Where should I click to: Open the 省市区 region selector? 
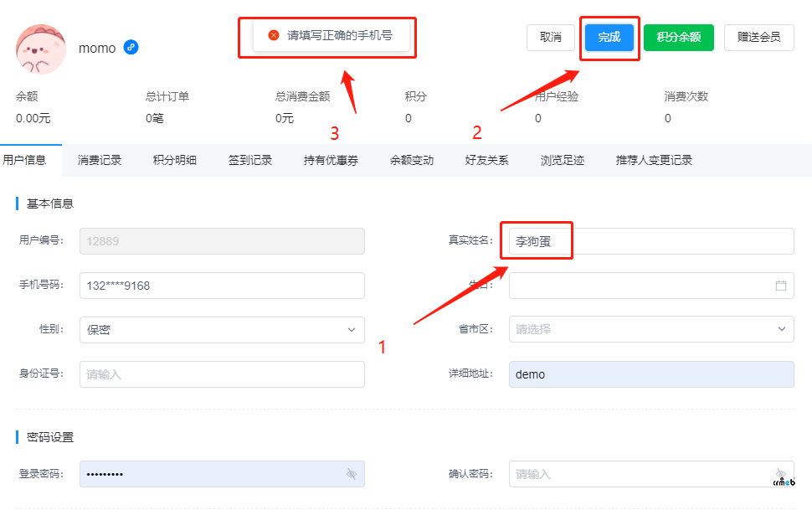(x=650, y=330)
